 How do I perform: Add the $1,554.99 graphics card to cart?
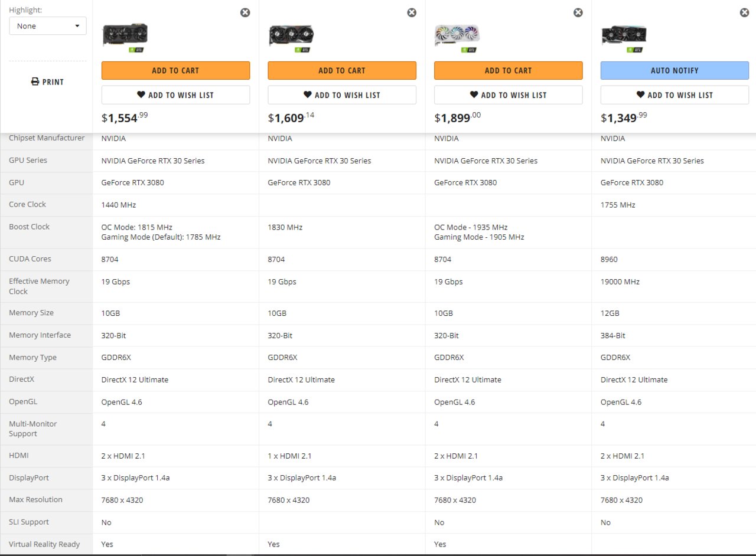pyautogui.click(x=175, y=70)
